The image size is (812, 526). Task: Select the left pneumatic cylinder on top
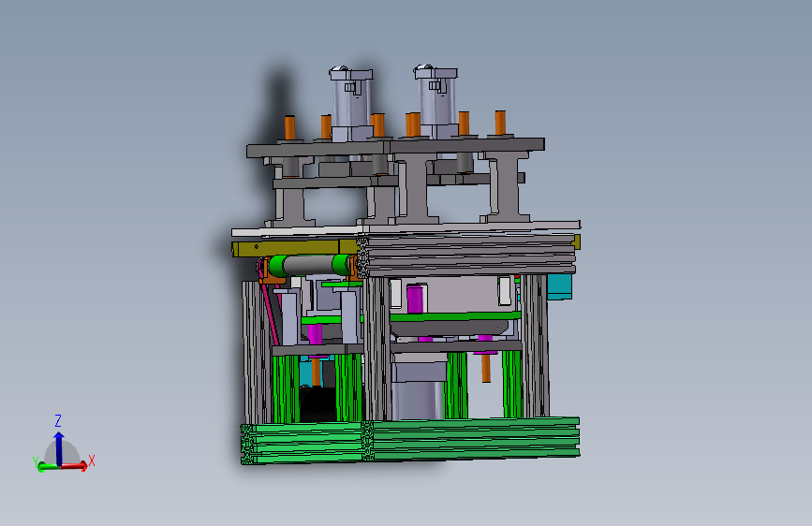(351, 104)
